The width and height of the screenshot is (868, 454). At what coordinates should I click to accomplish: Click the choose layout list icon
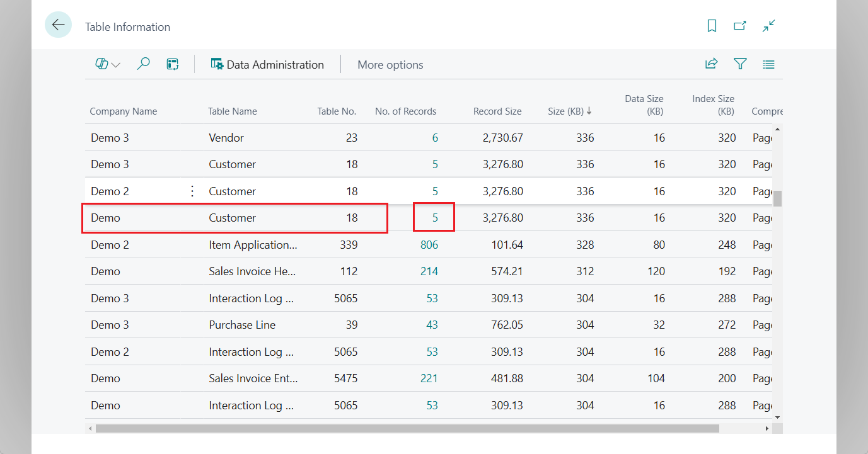coord(768,64)
